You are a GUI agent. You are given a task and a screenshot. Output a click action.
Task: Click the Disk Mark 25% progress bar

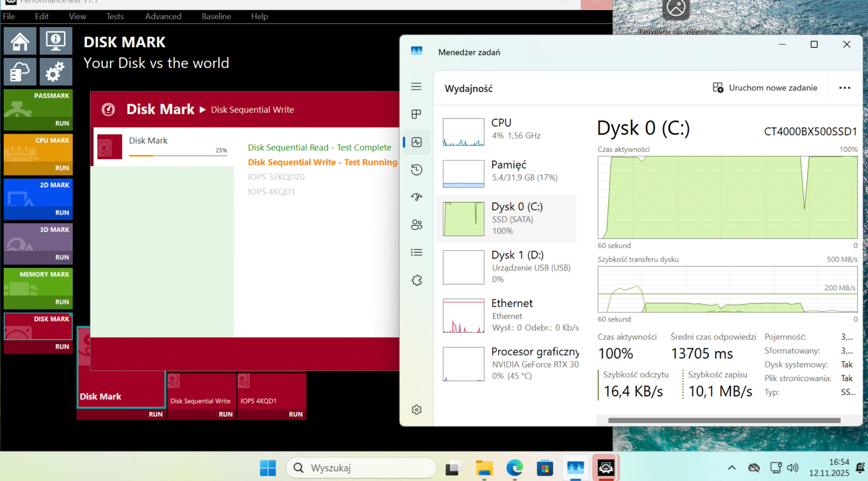pos(178,155)
